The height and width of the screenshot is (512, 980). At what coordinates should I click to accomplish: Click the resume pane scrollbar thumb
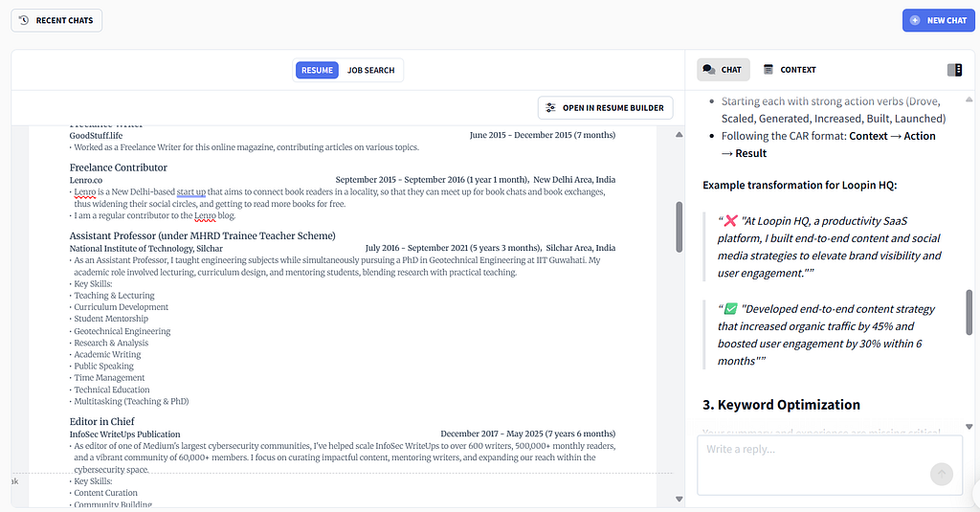(679, 227)
